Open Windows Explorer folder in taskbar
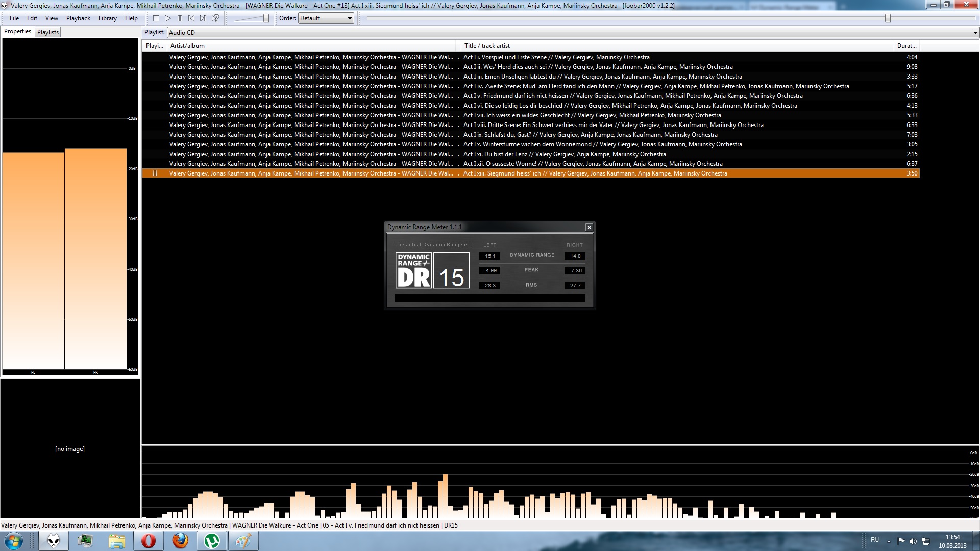The height and width of the screenshot is (551, 980). click(x=117, y=541)
